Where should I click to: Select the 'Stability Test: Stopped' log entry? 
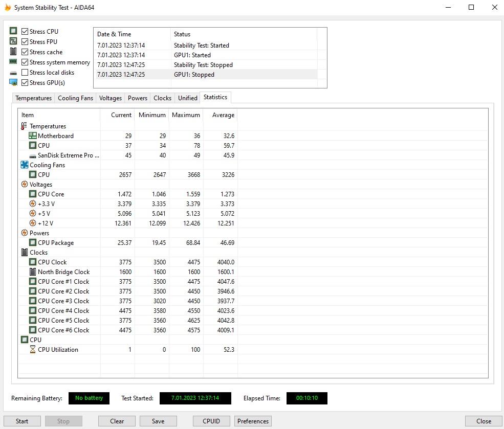pos(207,65)
